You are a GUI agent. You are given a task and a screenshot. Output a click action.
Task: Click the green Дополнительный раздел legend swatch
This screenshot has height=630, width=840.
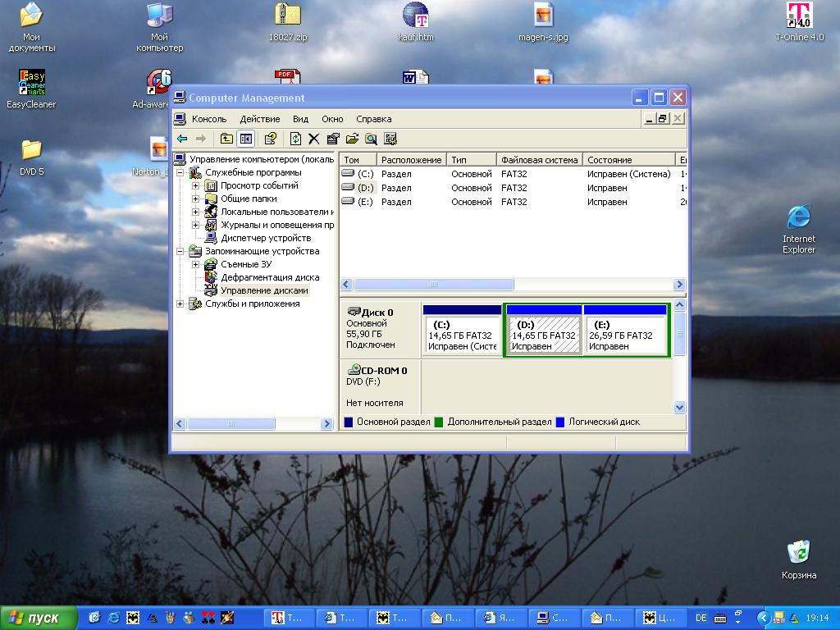[439, 422]
